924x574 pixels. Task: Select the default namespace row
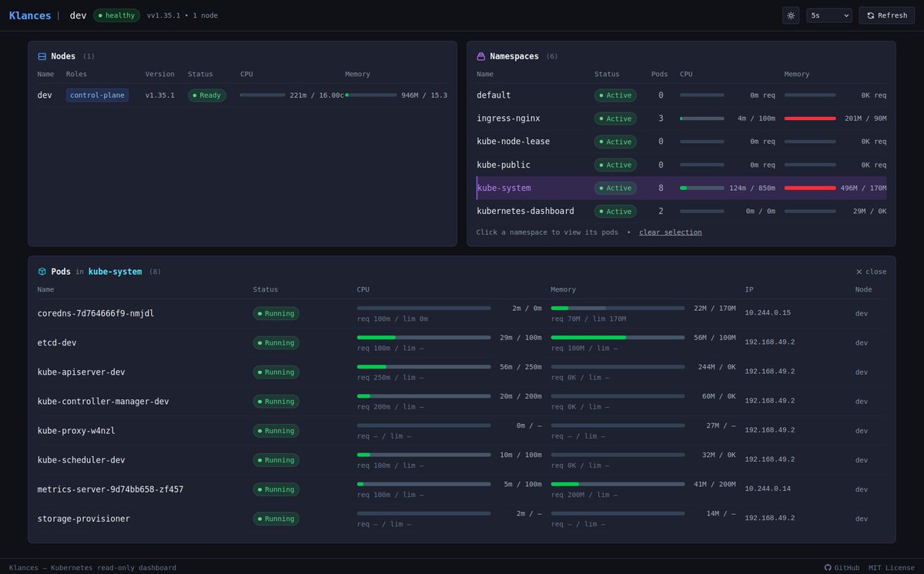681,95
